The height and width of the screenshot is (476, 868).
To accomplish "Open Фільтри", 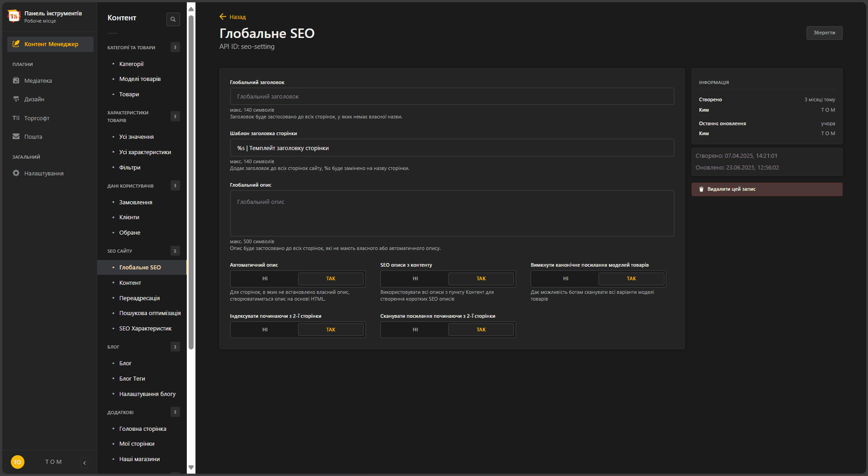I will 130,167.
